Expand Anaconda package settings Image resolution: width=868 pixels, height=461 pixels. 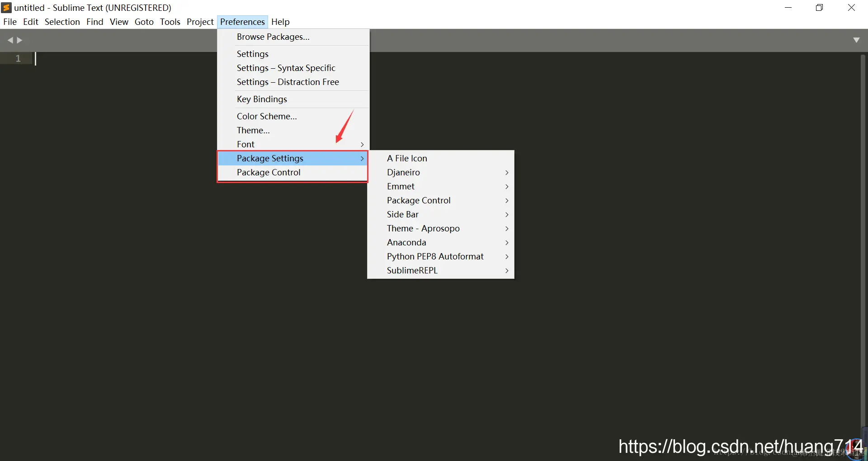point(441,242)
